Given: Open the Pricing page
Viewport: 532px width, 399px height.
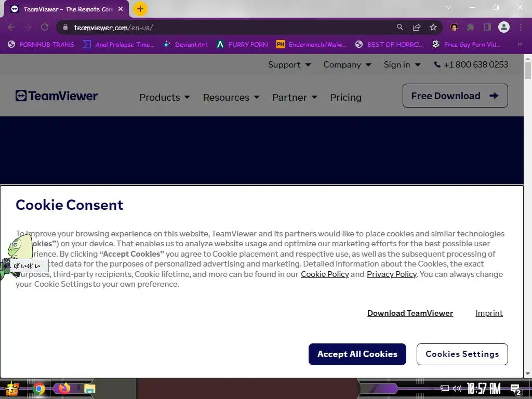Looking at the screenshot, I should [x=345, y=97].
